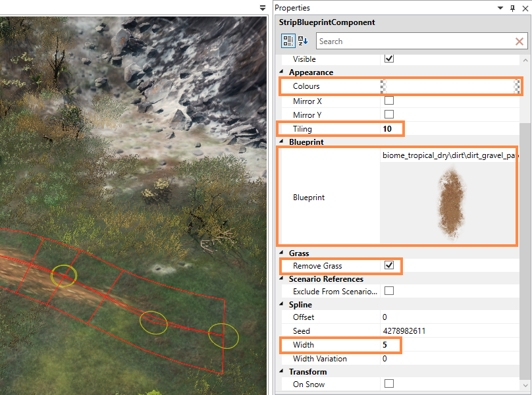532x395 pixels.
Task: Select the middle yellow spline control point
Action: coord(153,323)
